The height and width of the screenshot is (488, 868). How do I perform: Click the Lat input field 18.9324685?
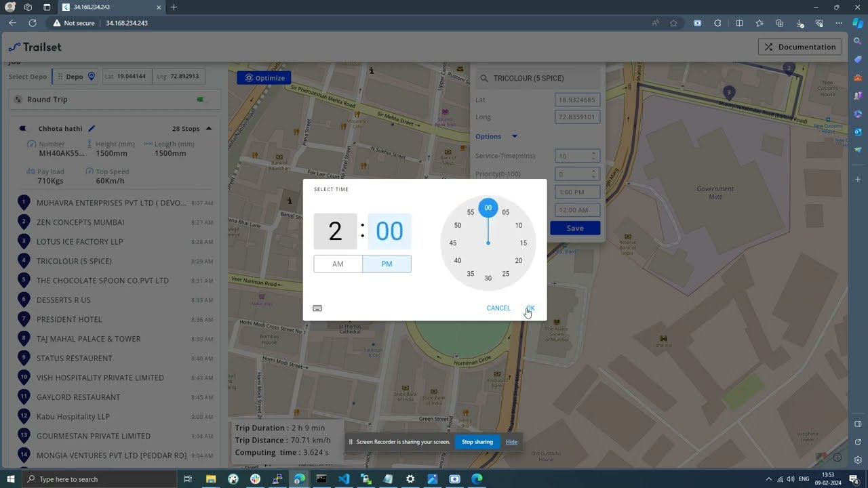578,100
